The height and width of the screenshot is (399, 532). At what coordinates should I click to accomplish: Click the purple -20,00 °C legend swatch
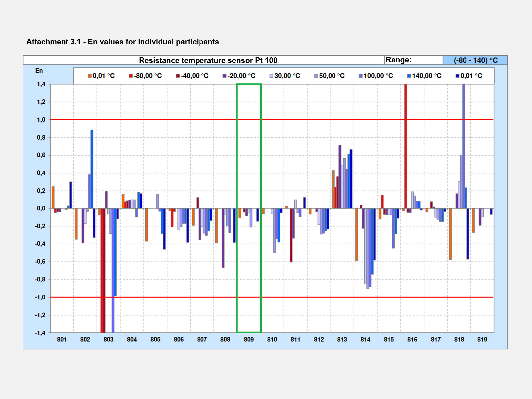[x=224, y=76]
